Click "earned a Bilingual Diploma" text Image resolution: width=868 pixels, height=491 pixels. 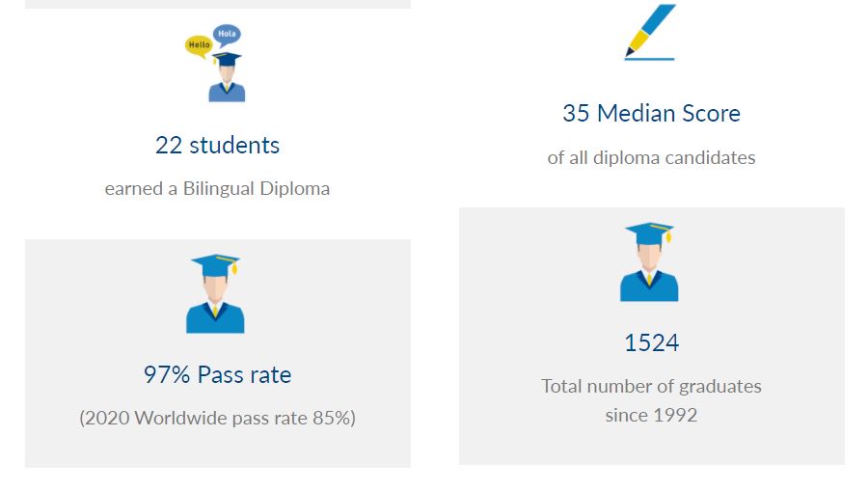click(x=217, y=189)
